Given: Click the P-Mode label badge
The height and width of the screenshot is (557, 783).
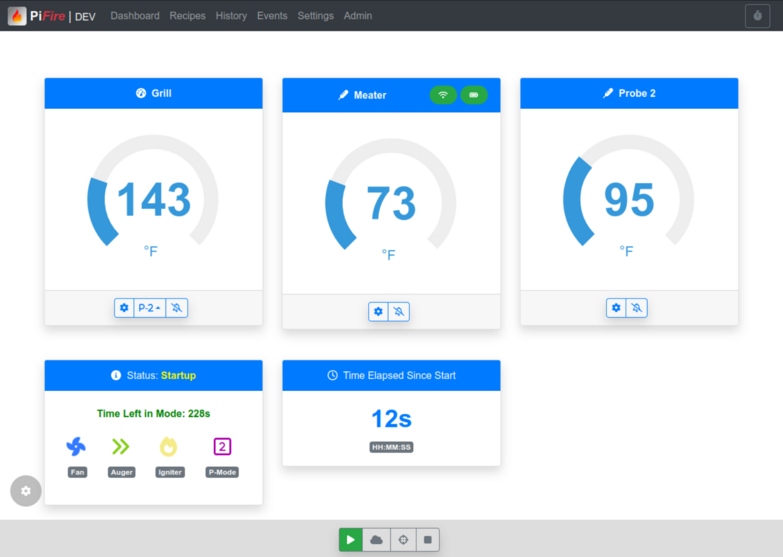Looking at the screenshot, I should (x=222, y=472).
